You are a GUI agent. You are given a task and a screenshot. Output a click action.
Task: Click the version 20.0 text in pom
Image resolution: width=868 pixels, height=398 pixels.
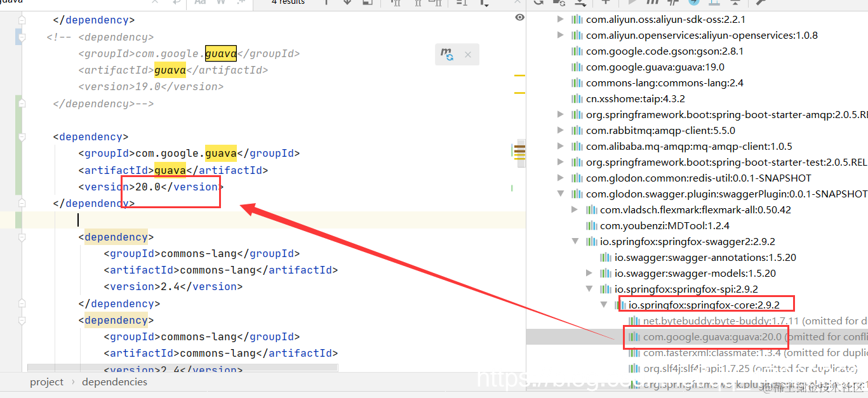[x=148, y=187]
